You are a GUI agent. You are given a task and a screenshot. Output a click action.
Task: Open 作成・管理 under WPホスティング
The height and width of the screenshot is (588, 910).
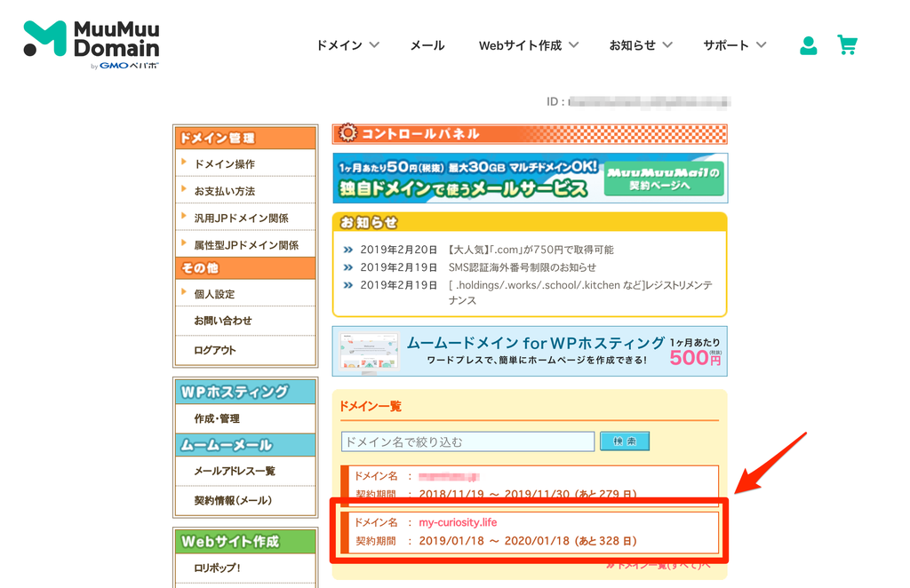[217, 418]
